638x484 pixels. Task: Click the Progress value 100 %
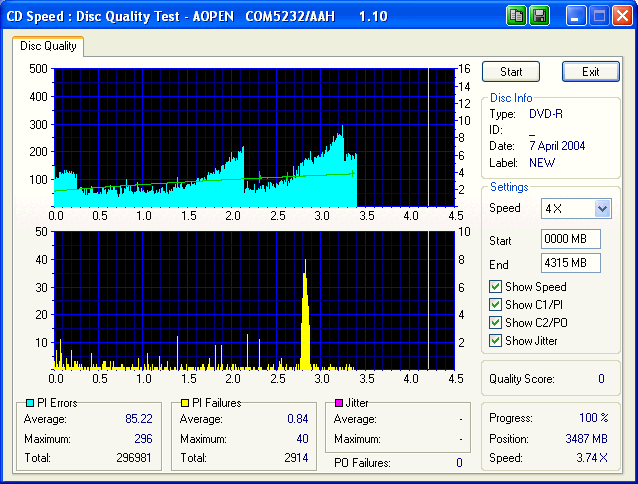point(594,418)
